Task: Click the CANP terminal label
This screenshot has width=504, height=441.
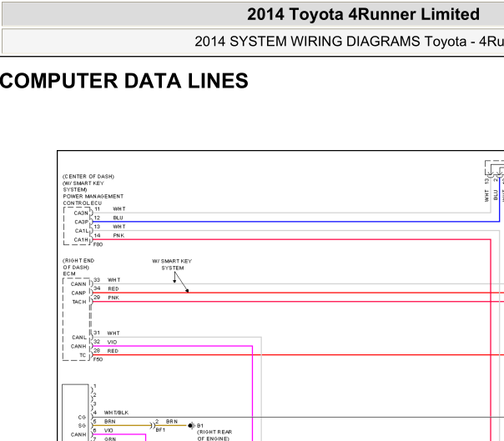Action: 78,293
